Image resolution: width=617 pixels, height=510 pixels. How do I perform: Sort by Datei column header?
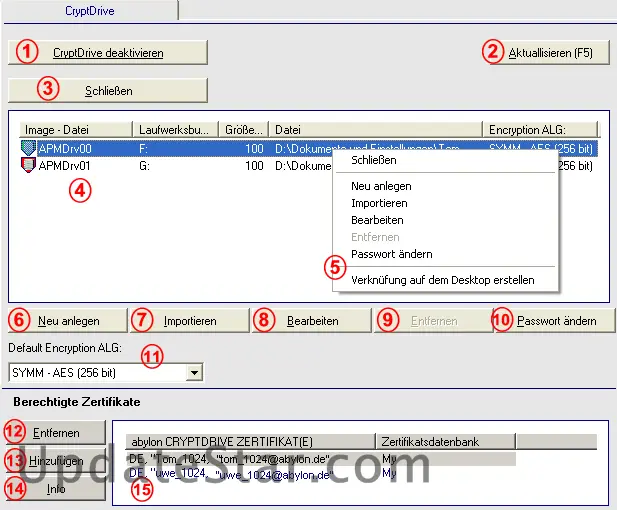point(376,129)
